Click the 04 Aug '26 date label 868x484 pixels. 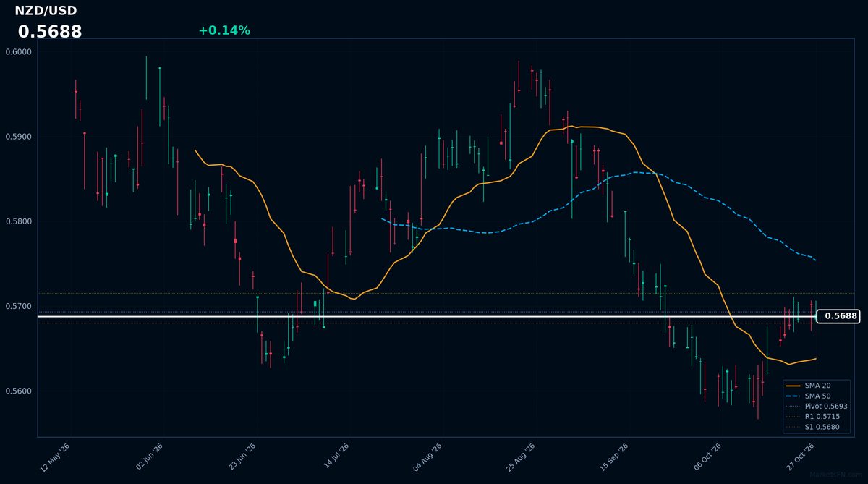(428, 458)
